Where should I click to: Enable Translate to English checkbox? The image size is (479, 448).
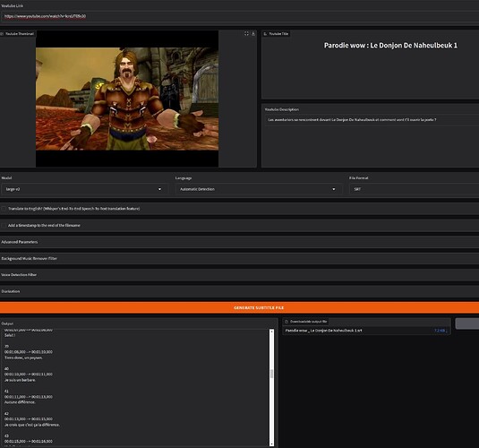(x=4, y=209)
